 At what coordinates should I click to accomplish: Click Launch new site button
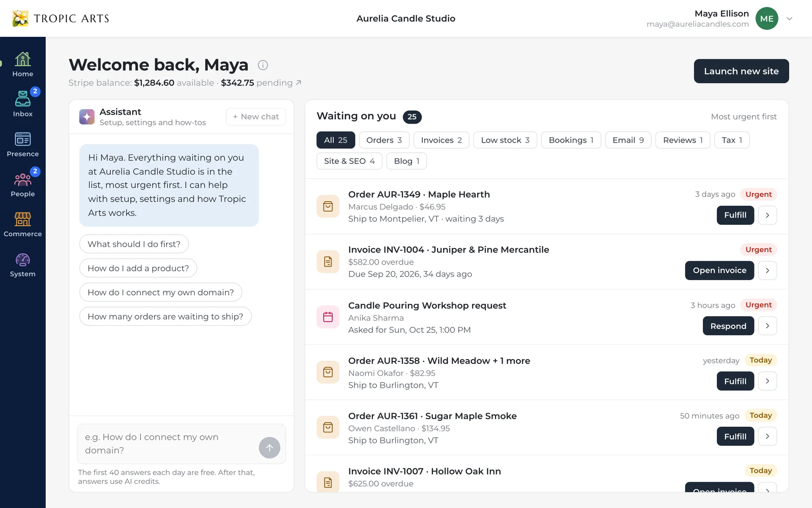click(x=741, y=71)
